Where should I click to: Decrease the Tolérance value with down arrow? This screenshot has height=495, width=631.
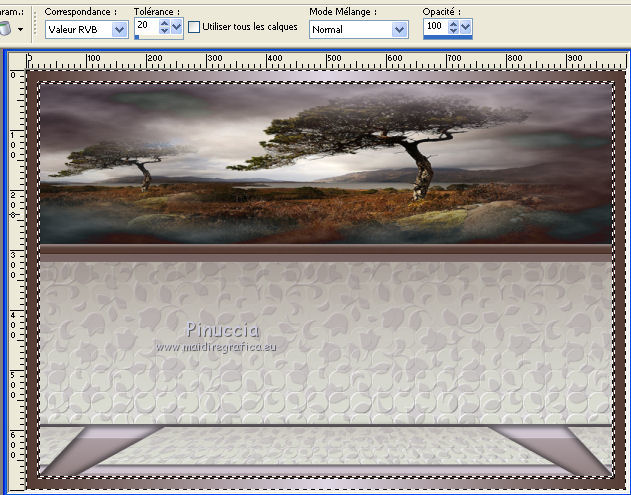[x=164, y=31]
